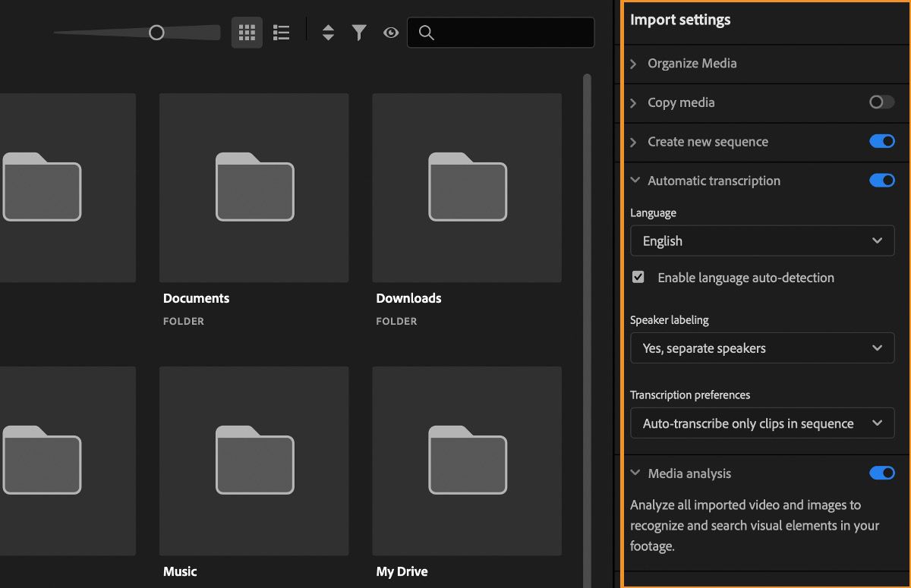Open the filter options
Image resolution: width=911 pixels, height=588 pixels.
tap(358, 32)
